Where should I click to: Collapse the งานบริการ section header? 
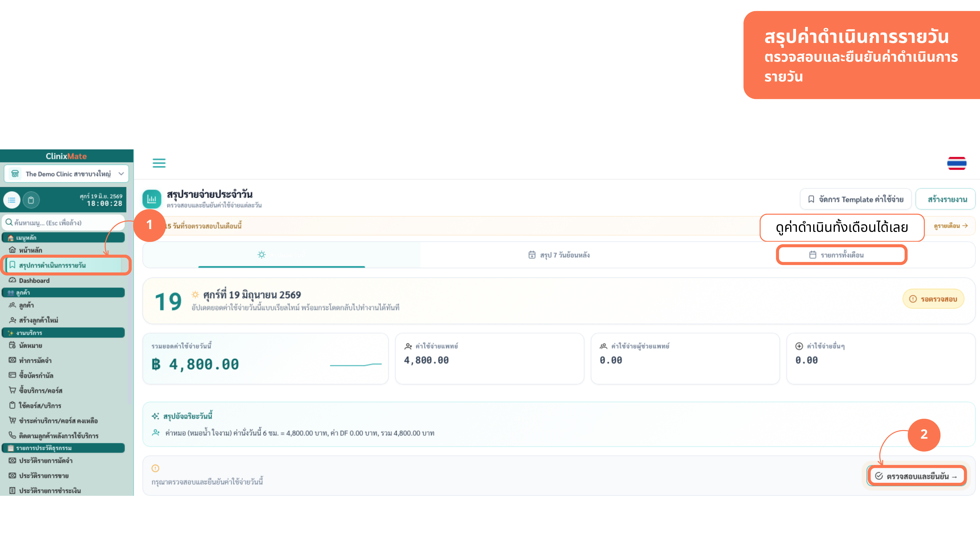click(64, 333)
